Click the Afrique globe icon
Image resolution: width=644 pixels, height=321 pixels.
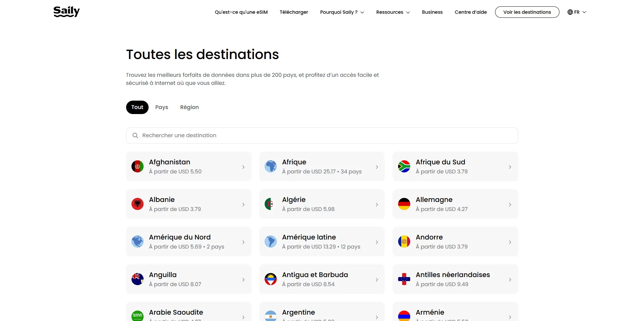(x=271, y=166)
